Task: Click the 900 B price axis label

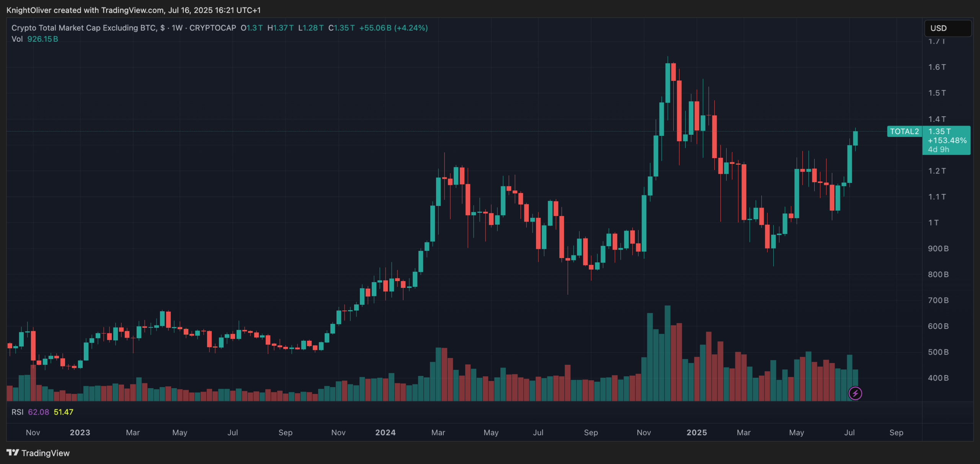Action: tap(938, 248)
